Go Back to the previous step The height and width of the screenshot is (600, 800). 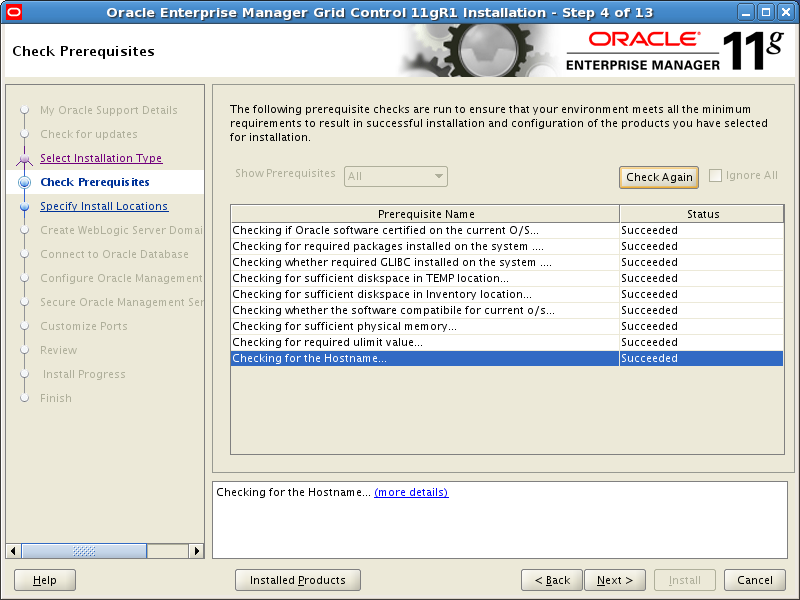(x=552, y=580)
